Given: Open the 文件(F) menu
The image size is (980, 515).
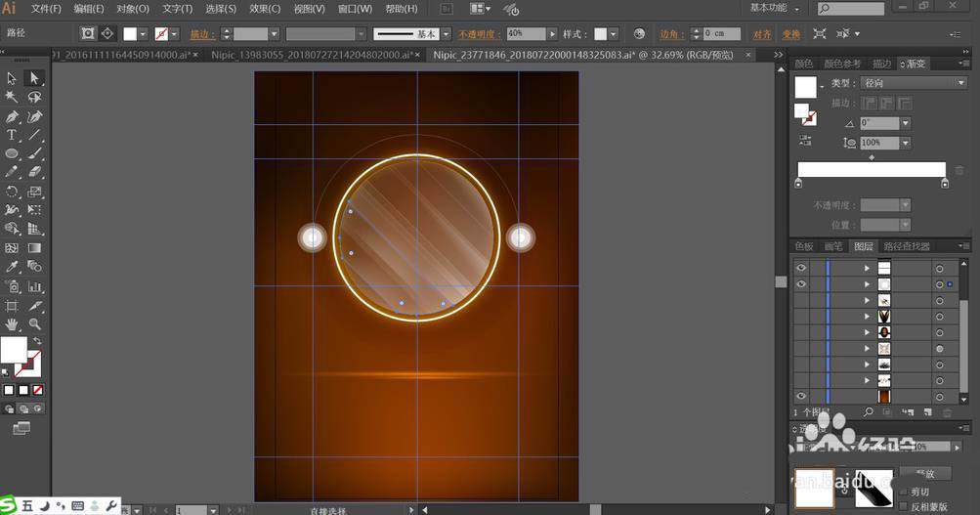Looking at the screenshot, I should (x=46, y=9).
